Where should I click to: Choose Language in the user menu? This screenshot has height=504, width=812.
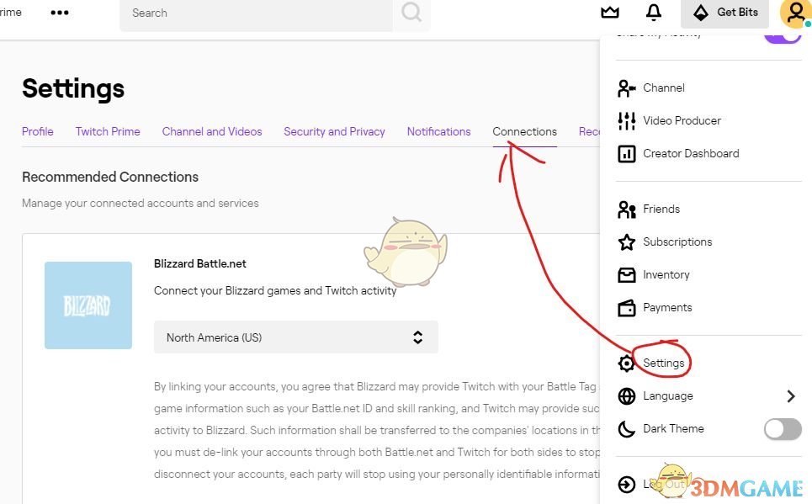(x=667, y=396)
